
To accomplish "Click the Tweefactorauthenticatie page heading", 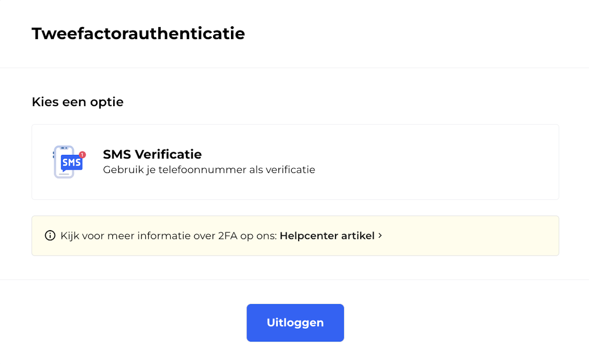I will coord(138,34).
